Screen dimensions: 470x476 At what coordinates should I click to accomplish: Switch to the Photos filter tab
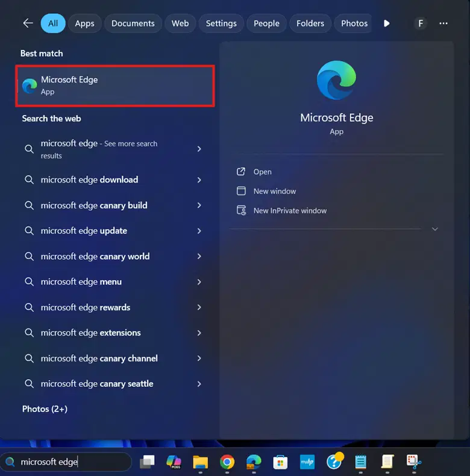pyautogui.click(x=354, y=23)
